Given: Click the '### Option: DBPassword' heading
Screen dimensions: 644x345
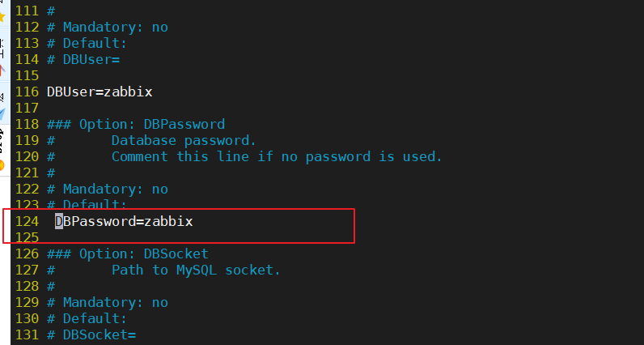Looking at the screenshot, I should click(x=136, y=124).
